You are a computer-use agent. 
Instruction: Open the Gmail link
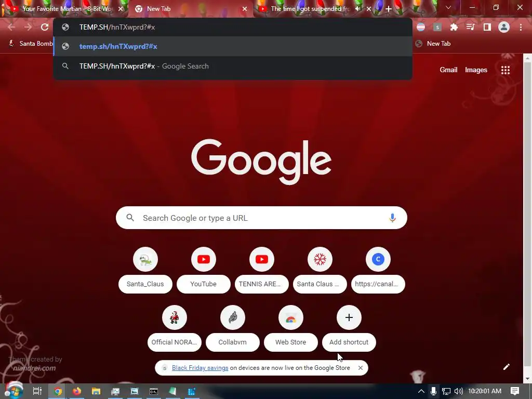click(x=448, y=70)
